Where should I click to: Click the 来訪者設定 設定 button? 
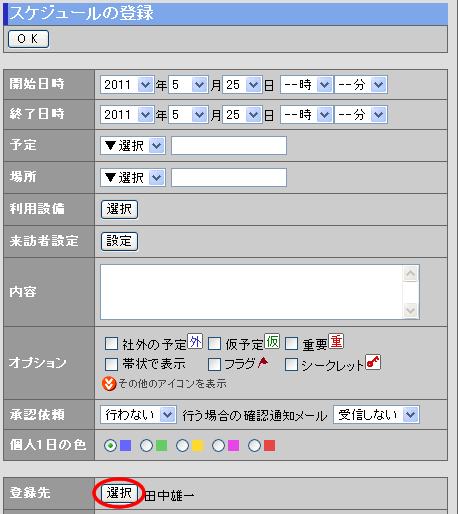[119, 241]
